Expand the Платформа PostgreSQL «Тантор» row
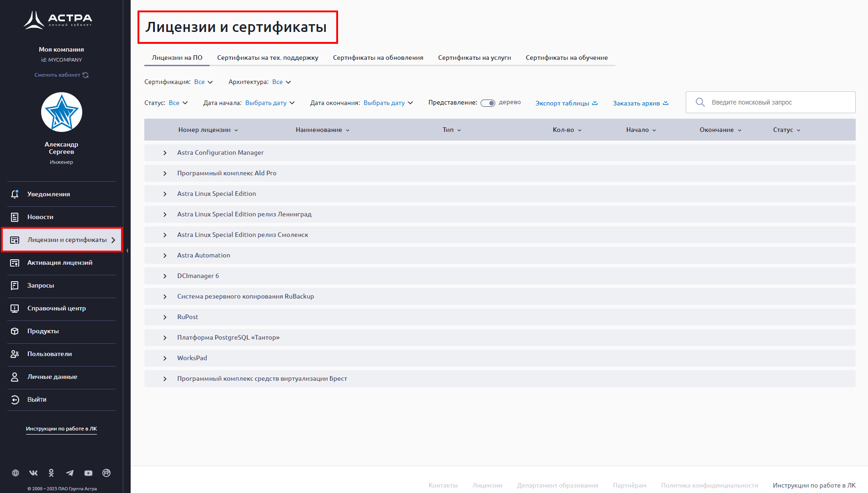Viewport: 868px width, 493px height. (165, 338)
